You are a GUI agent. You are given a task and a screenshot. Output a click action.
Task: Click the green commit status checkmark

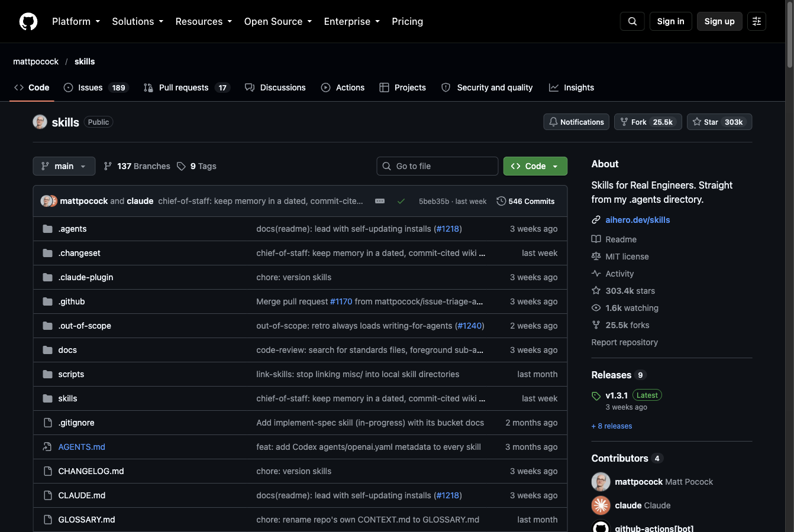(401, 201)
